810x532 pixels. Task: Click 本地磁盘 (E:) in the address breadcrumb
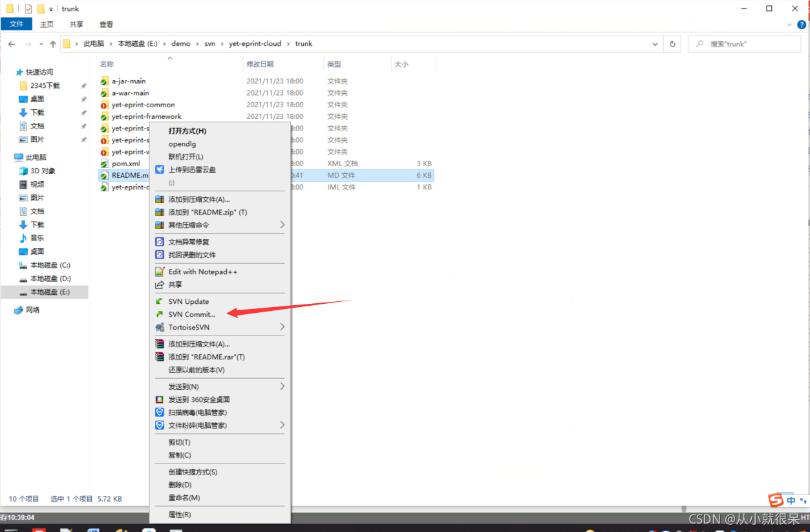coord(138,44)
